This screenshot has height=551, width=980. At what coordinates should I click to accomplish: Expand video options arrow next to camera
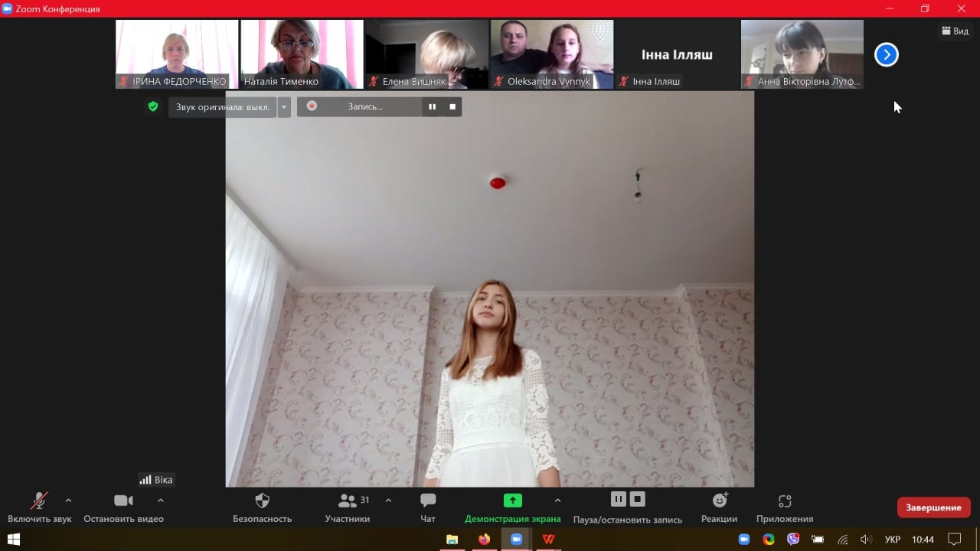(x=161, y=500)
